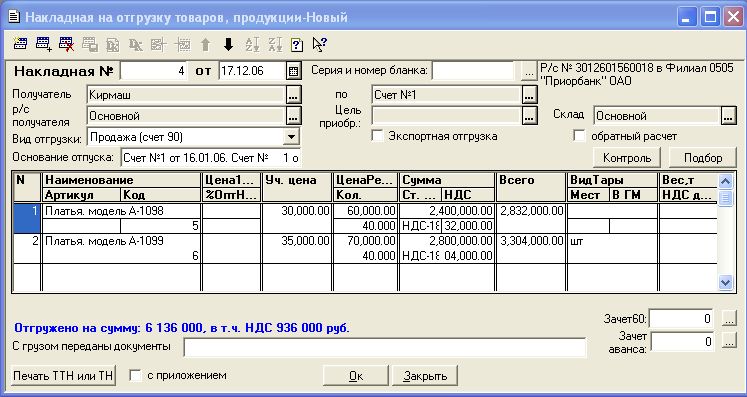Screen dimensions: 747x397
Task: Click the grayed copy row toolbar icon
Action: click(90, 44)
